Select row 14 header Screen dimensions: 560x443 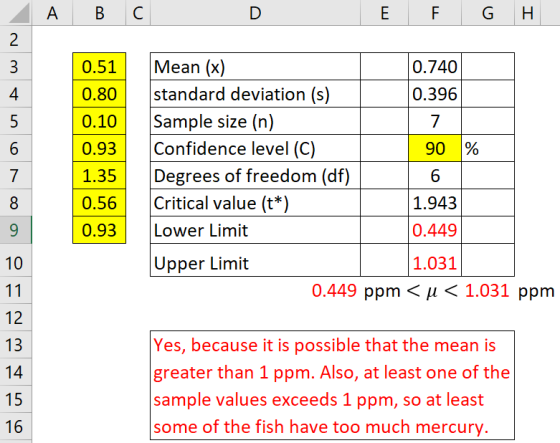pyautogui.click(x=16, y=372)
